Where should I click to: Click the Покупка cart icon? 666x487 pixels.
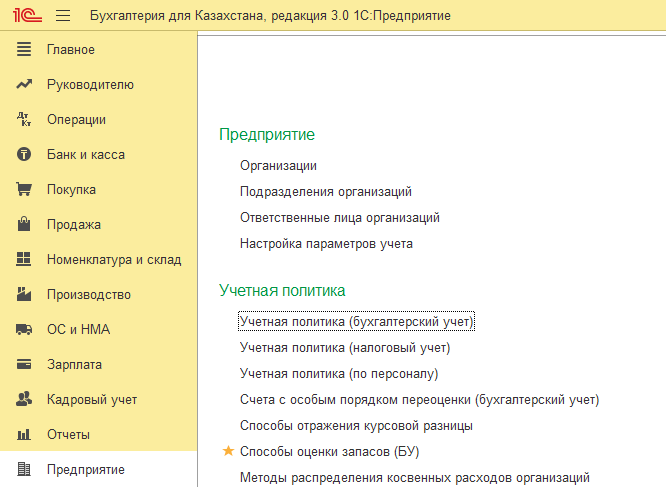click(24, 189)
